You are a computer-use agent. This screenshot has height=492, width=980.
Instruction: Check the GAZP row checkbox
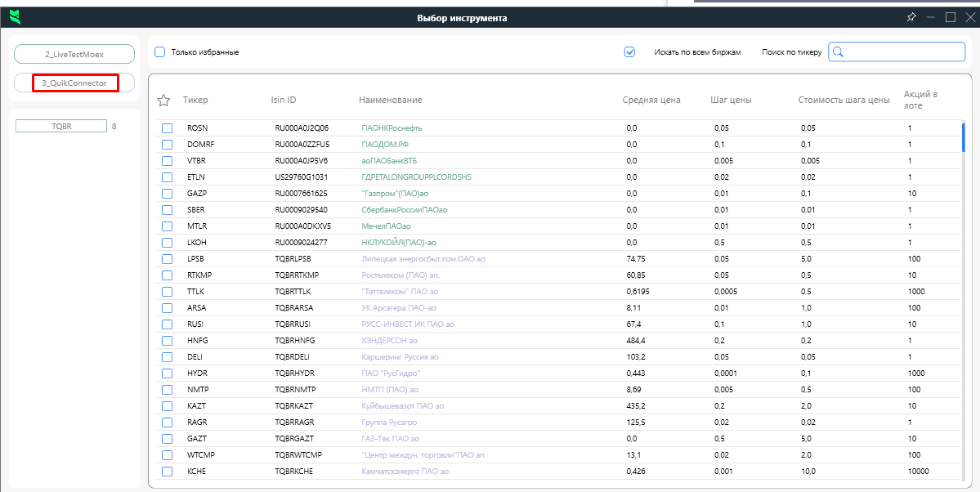(x=167, y=194)
